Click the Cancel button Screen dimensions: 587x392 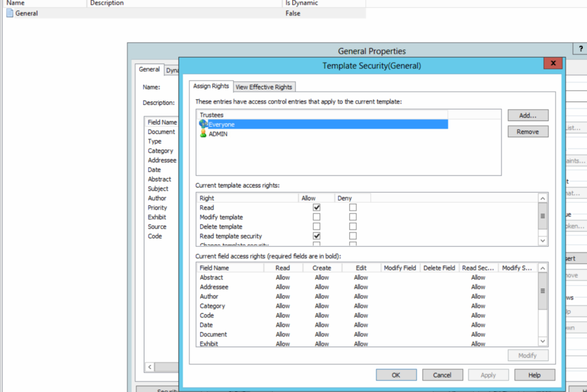pyautogui.click(x=442, y=375)
